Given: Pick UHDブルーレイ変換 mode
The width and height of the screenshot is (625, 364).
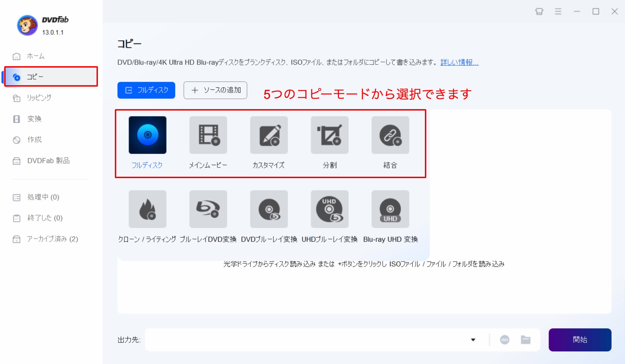Looking at the screenshot, I should 330,209.
